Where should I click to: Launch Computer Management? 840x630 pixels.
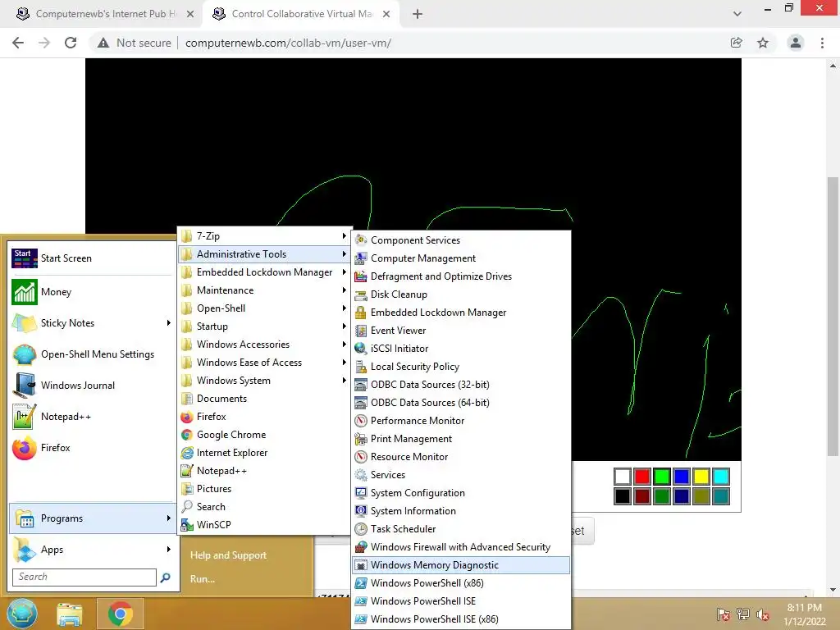coord(461,258)
